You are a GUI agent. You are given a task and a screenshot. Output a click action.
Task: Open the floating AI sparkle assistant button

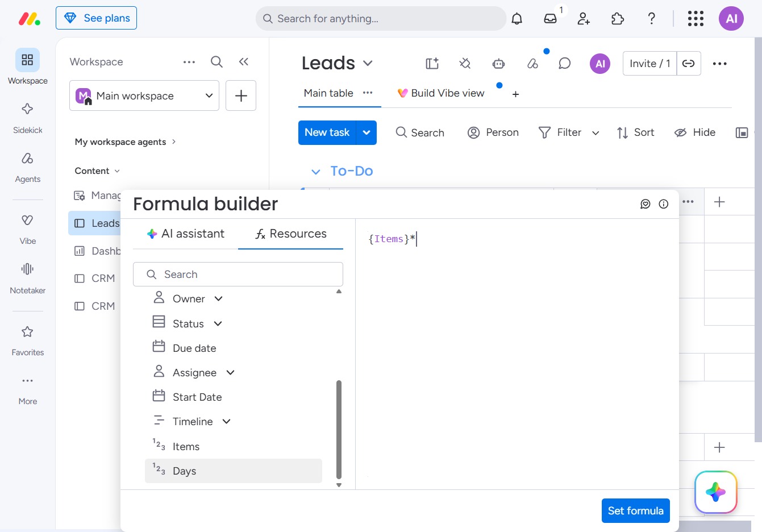[716, 492]
